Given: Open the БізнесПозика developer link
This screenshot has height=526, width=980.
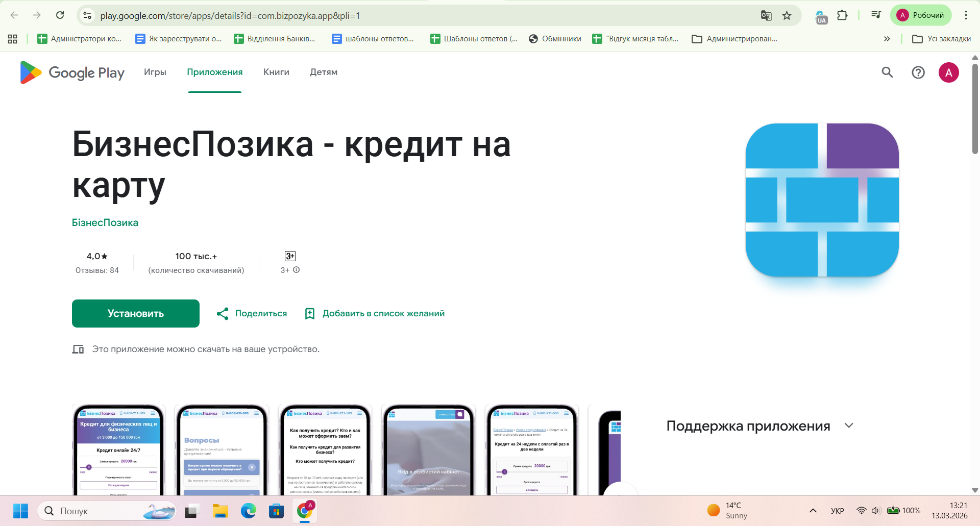Looking at the screenshot, I should [105, 222].
